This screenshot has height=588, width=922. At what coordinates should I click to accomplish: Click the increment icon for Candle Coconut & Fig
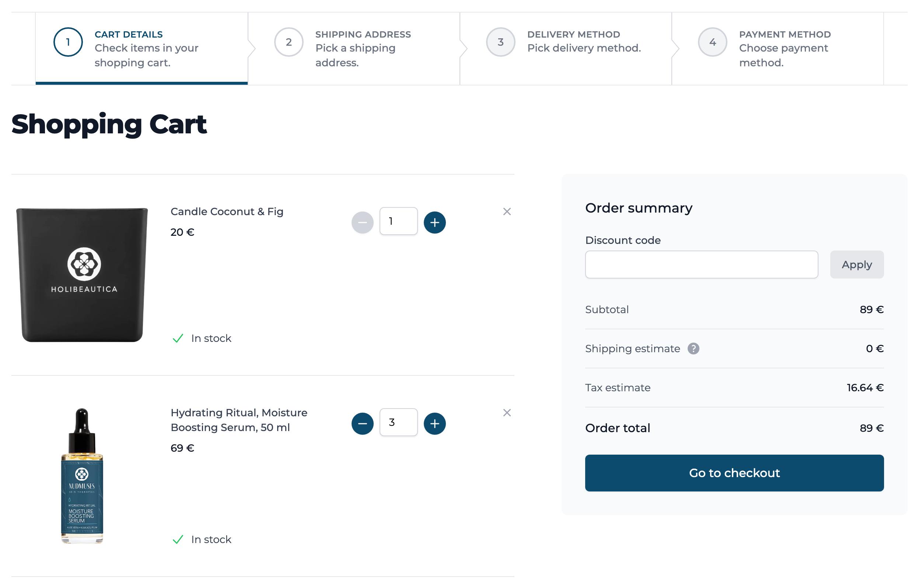[435, 221]
